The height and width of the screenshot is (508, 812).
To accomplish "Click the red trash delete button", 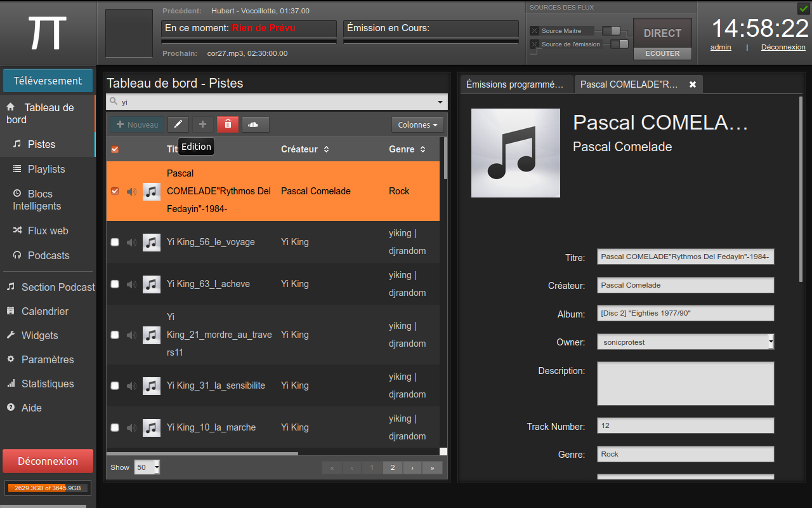I will click(x=228, y=124).
